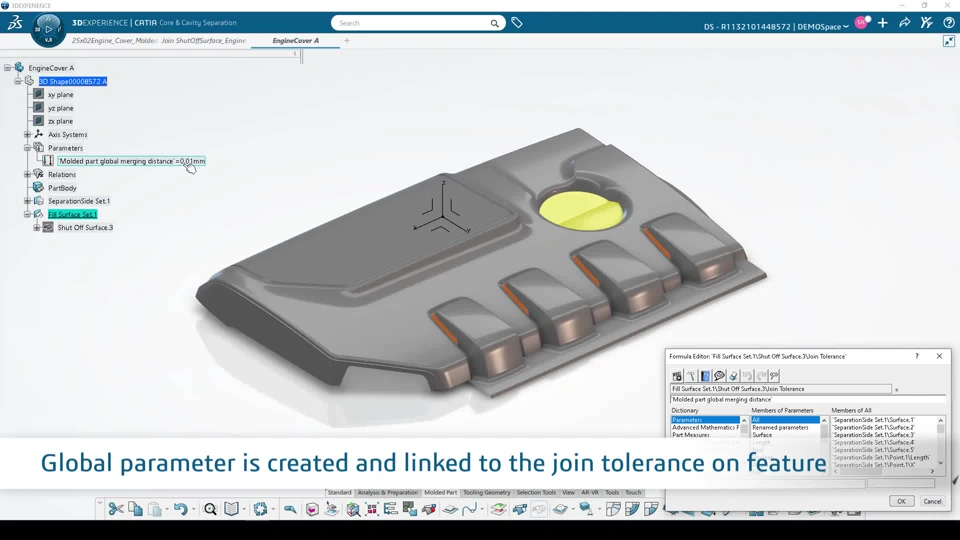Click the Undo arrow in bottom toolbar
Image resolution: width=960 pixels, height=540 pixels.
(180, 509)
